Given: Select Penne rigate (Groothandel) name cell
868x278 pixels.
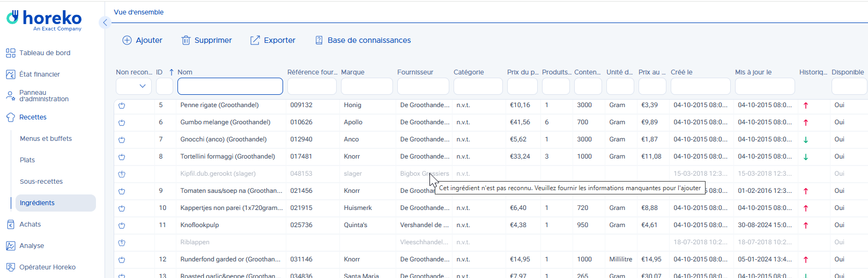Looking at the screenshot, I should pyautogui.click(x=219, y=105).
